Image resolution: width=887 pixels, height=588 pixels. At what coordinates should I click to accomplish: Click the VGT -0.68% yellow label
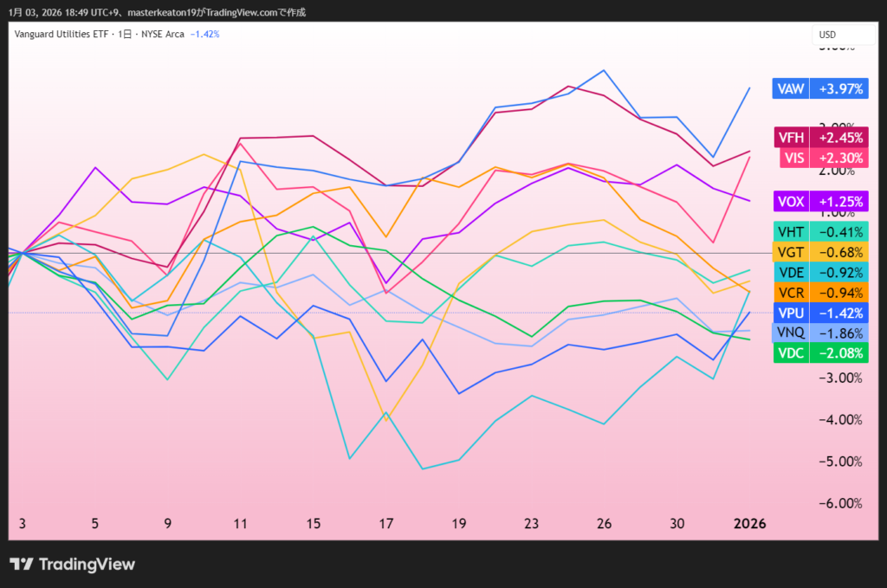(x=820, y=253)
